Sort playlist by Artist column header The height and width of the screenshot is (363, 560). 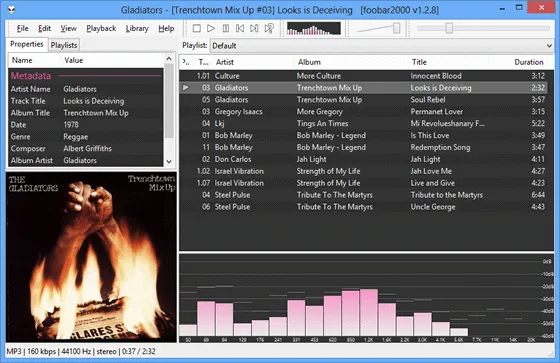tap(253, 62)
